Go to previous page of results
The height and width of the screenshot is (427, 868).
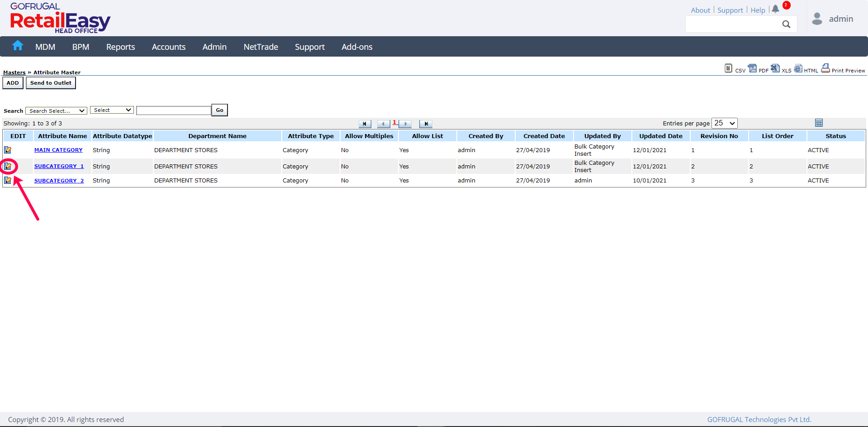tap(384, 124)
